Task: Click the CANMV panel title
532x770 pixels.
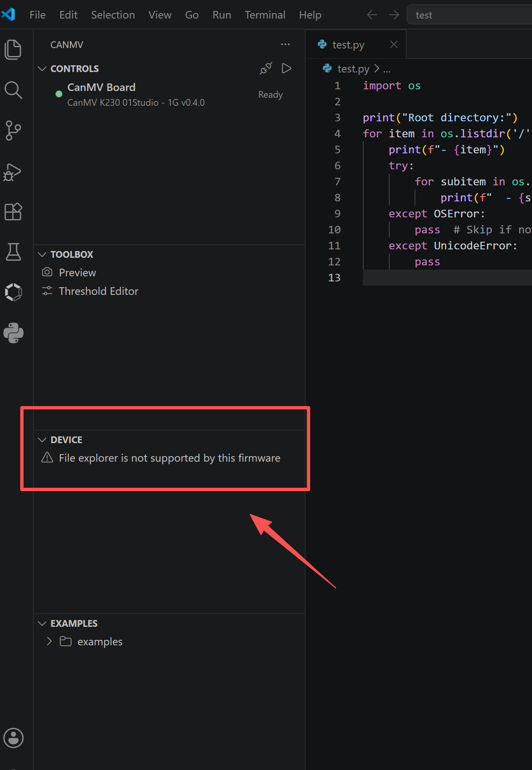Action: (66, 45)
